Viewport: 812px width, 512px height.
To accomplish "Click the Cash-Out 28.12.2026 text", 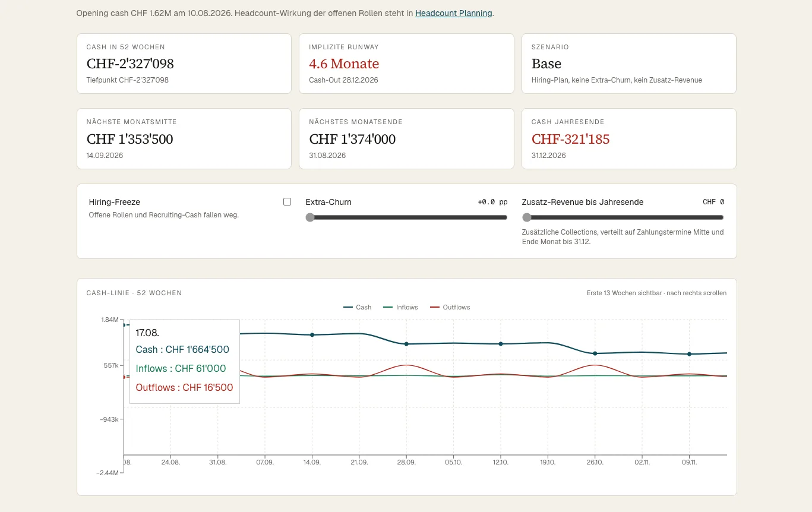I will (344, 80).
